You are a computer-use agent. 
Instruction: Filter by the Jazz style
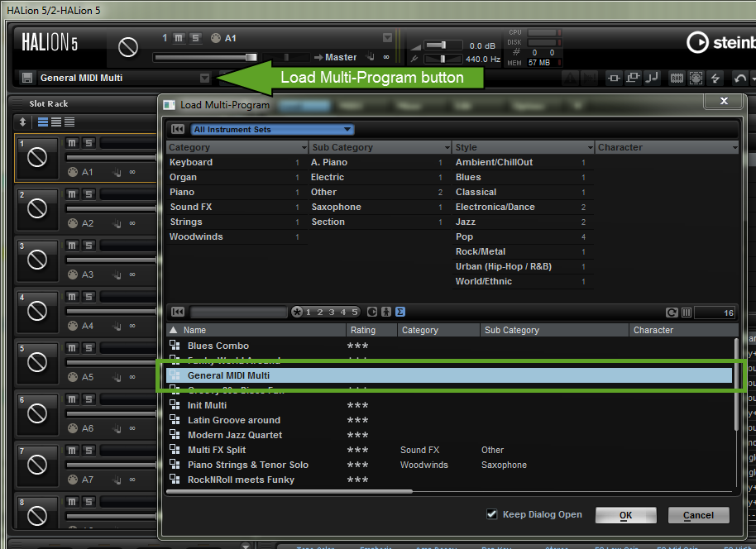pyautogui.click(x=521, y=222)
